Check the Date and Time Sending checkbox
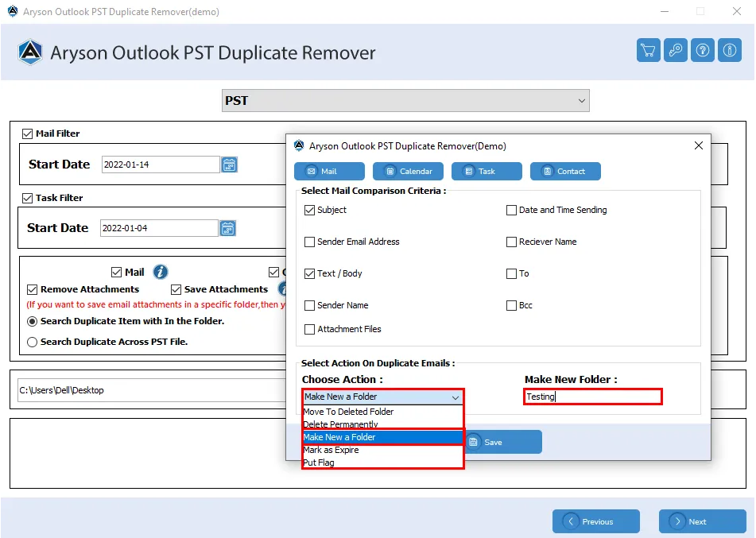 coord(512,210)
